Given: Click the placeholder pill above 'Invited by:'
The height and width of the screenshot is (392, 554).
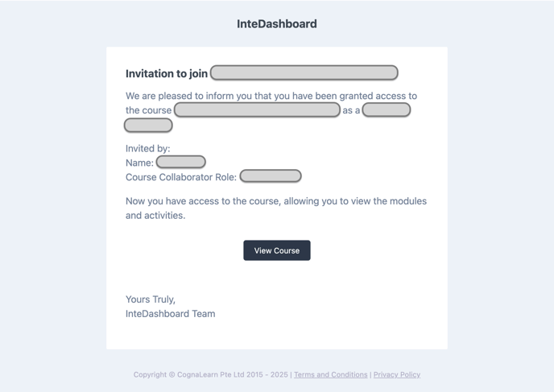Looking at the screenshot, I should (148, 126).
